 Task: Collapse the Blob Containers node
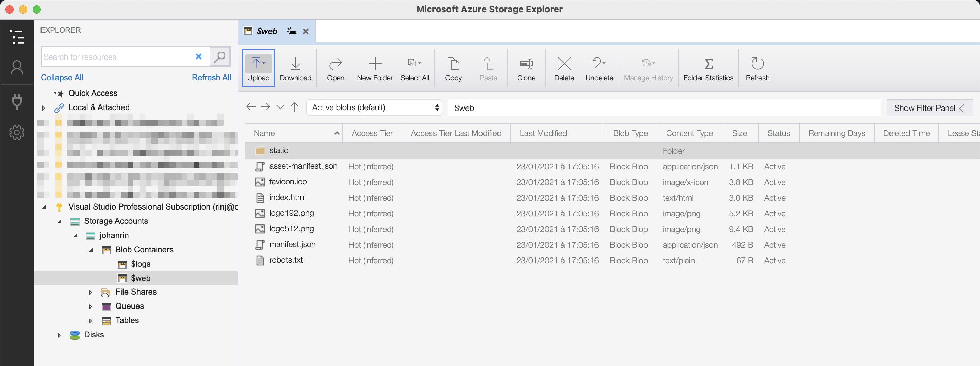[x=90, y=250]
